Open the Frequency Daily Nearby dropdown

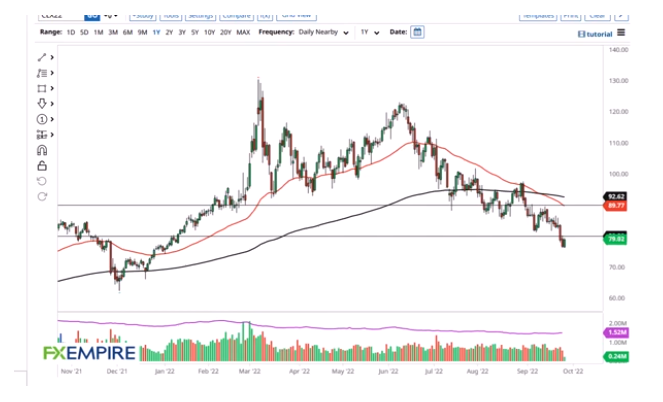tap(323, 32)
